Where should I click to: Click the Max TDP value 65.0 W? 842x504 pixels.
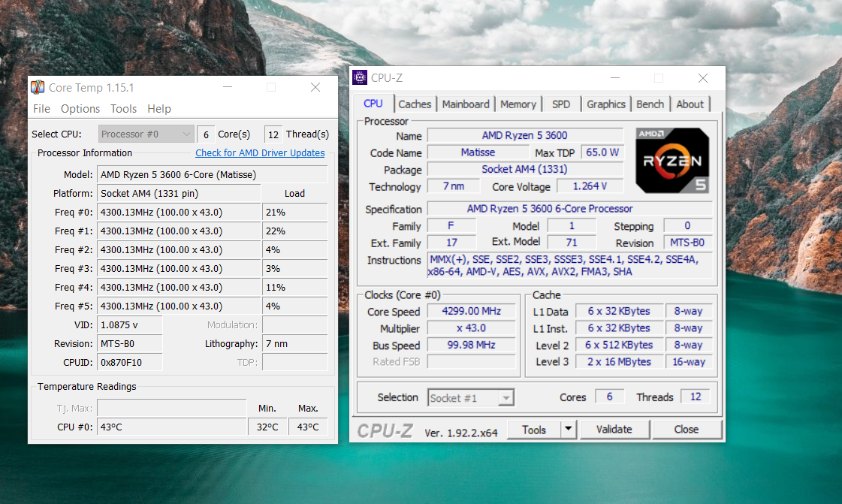[602, 152]
